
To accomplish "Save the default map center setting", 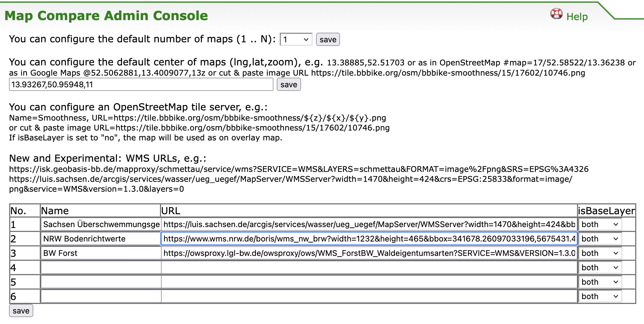I will coord(288,85).
